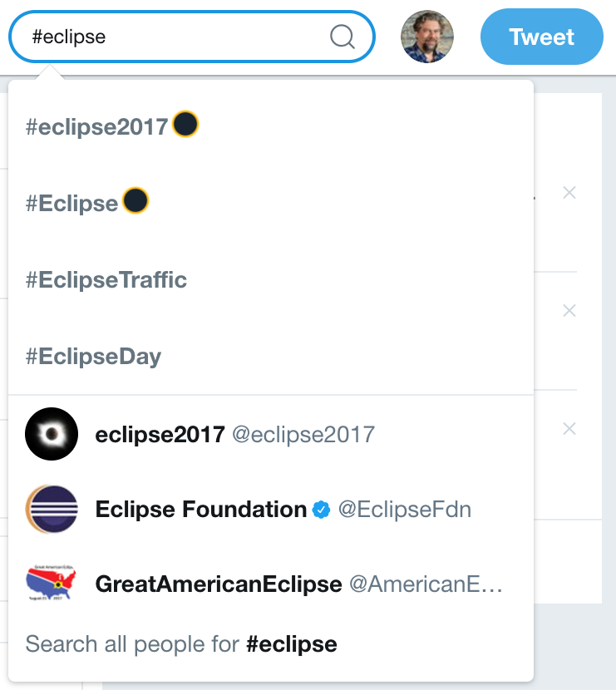Image resolution: width=616 pixels, height=690 pixels.
Task: Select the #eclipse2017 hashtag suggestion
Action: 97,127
